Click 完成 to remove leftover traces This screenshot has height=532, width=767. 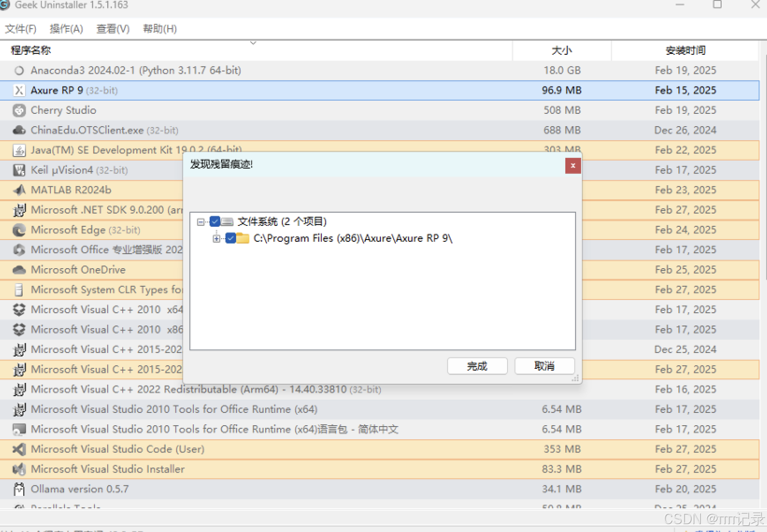pos(477,366)
